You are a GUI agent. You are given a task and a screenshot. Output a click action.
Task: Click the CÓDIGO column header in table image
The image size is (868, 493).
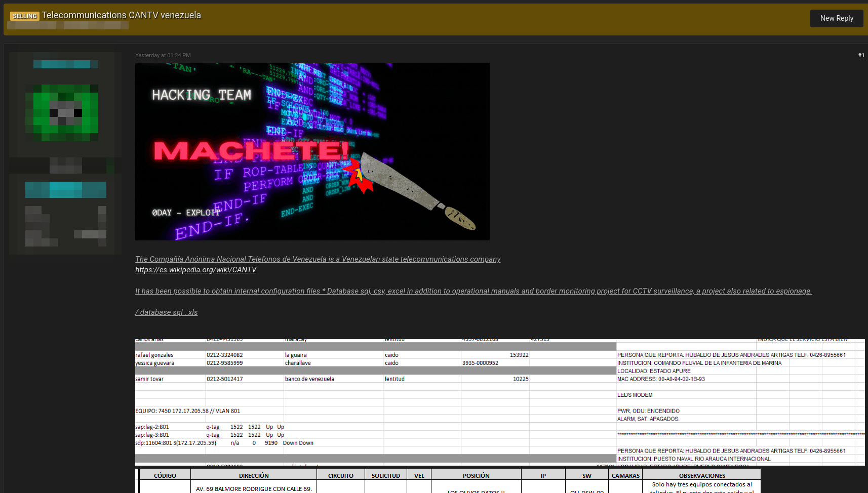165,476
